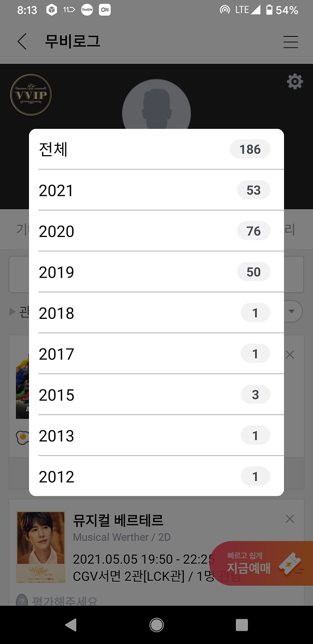Screen dimensions: 313x644
Task: Select the 2012 year option
Action: [x=156, y=476]
